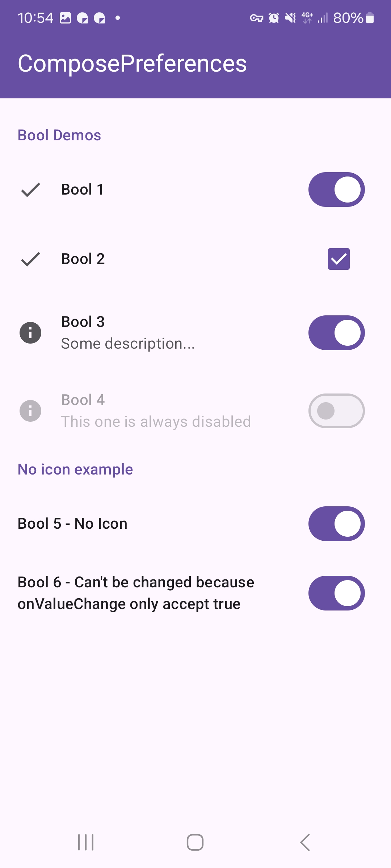Tap the home navigation icon

pos(195,842)
